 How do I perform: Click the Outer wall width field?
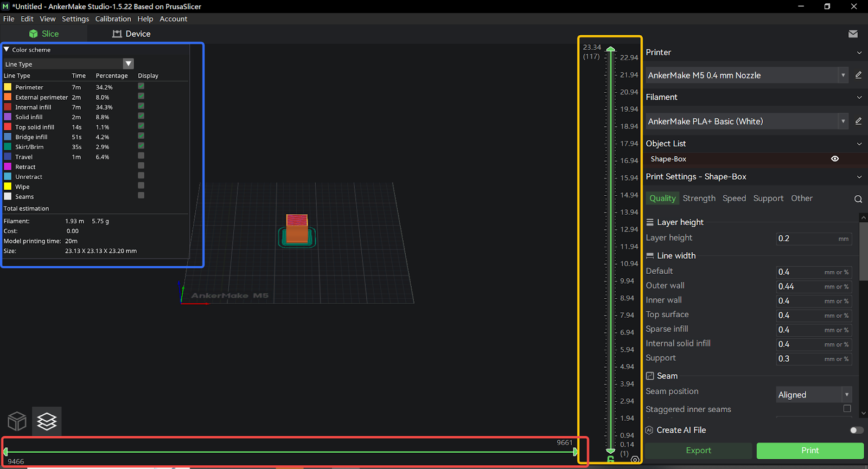(x=814, y=286)
